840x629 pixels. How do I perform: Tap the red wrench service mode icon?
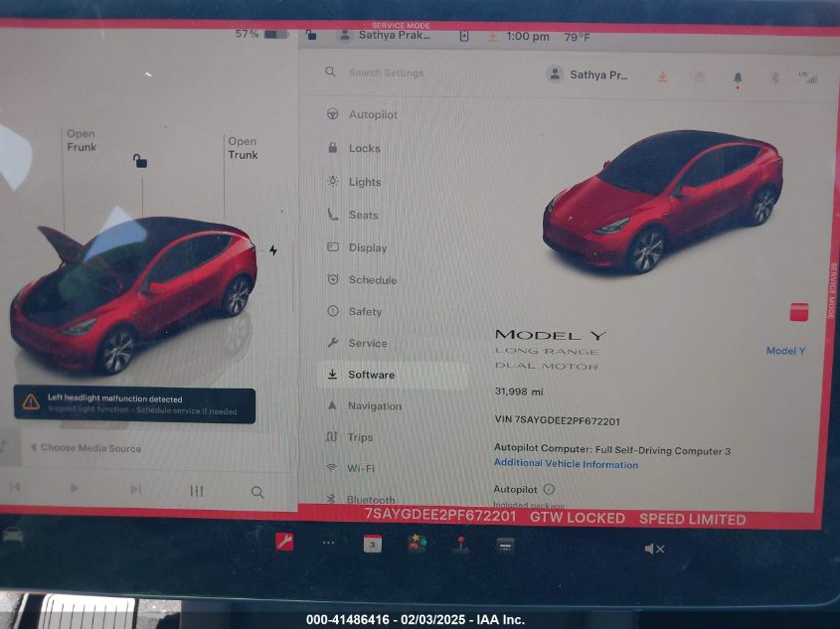click(284, 543)
